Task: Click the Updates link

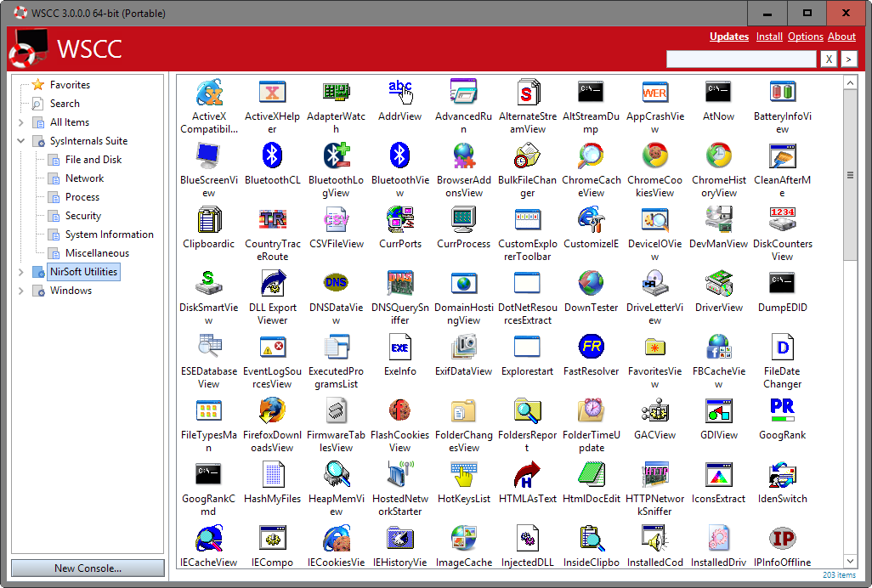Action: (x=729, y=37)
